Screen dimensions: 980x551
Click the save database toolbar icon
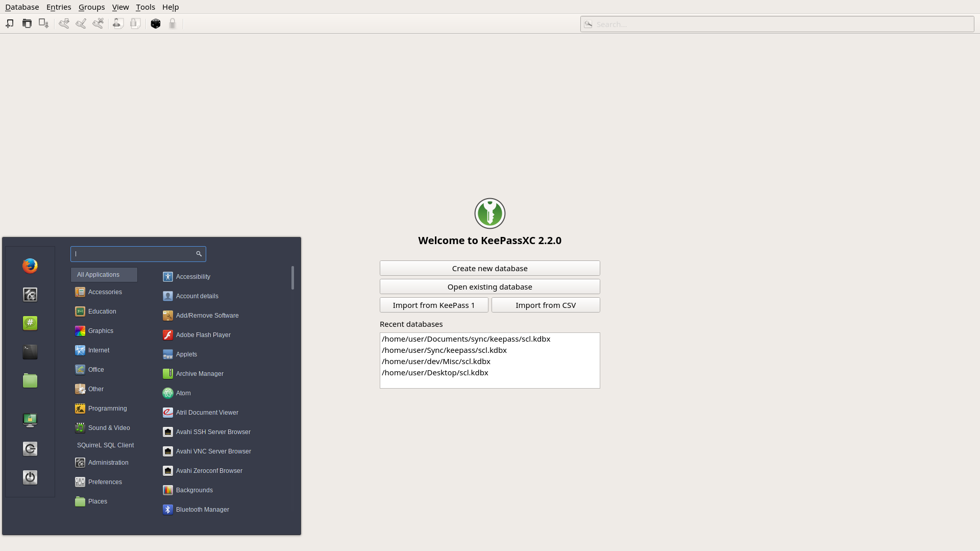tap(43, 23)
